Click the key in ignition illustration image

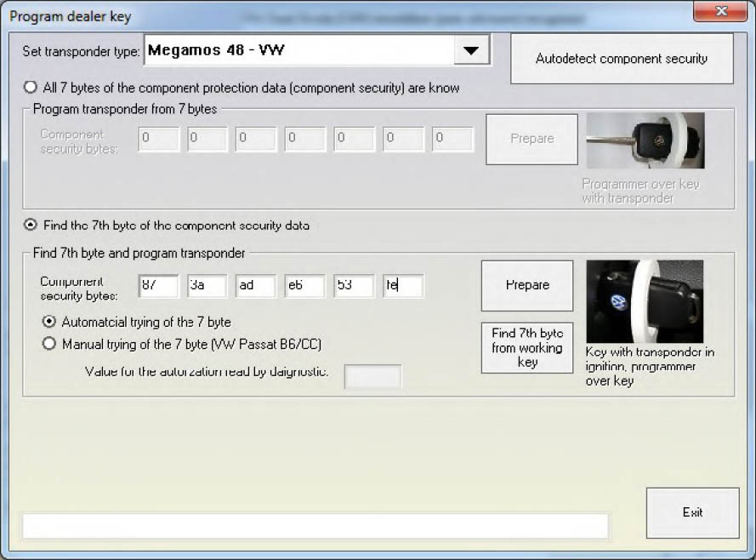click(645, 301)
